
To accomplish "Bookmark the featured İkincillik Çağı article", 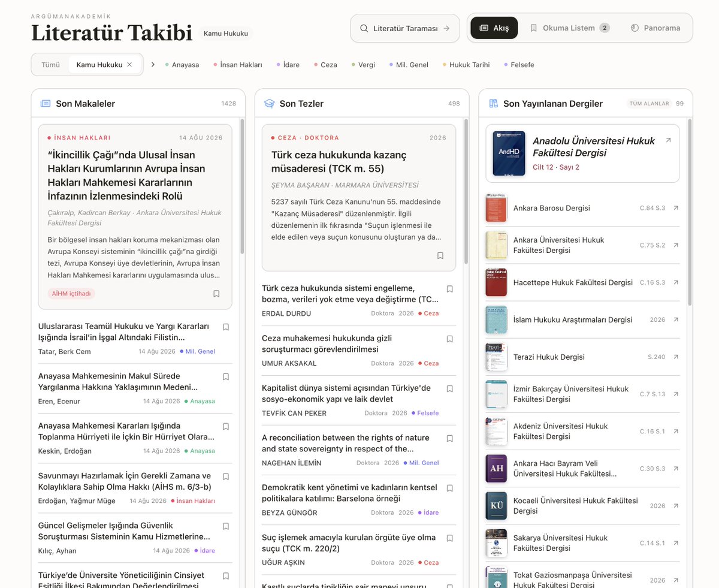I will [216, 294].
